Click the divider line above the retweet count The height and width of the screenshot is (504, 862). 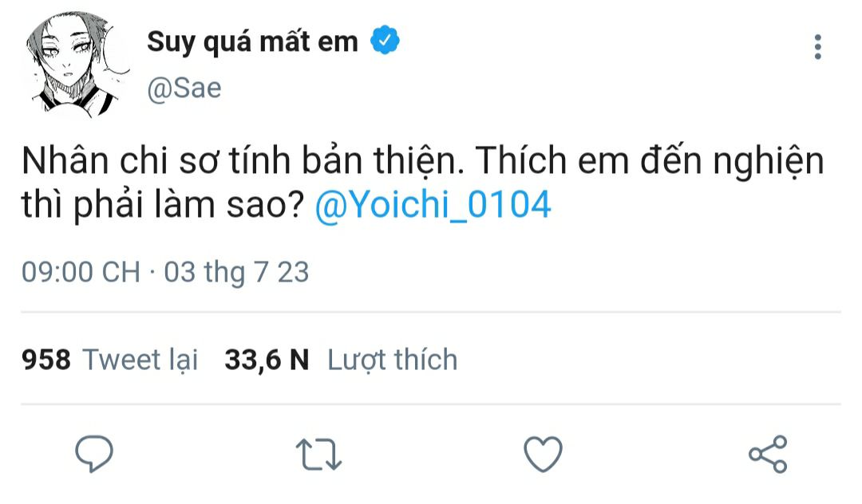click(x=431, y=313)
